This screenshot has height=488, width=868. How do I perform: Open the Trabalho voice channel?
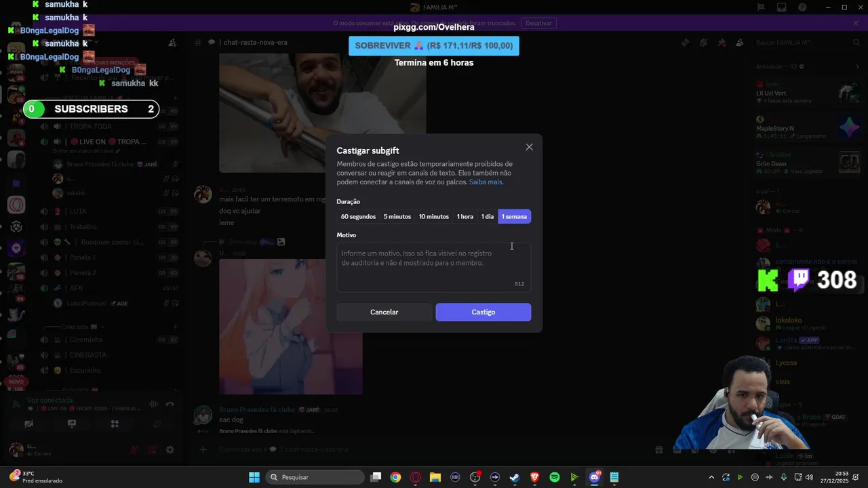click(x=110, y=227)
